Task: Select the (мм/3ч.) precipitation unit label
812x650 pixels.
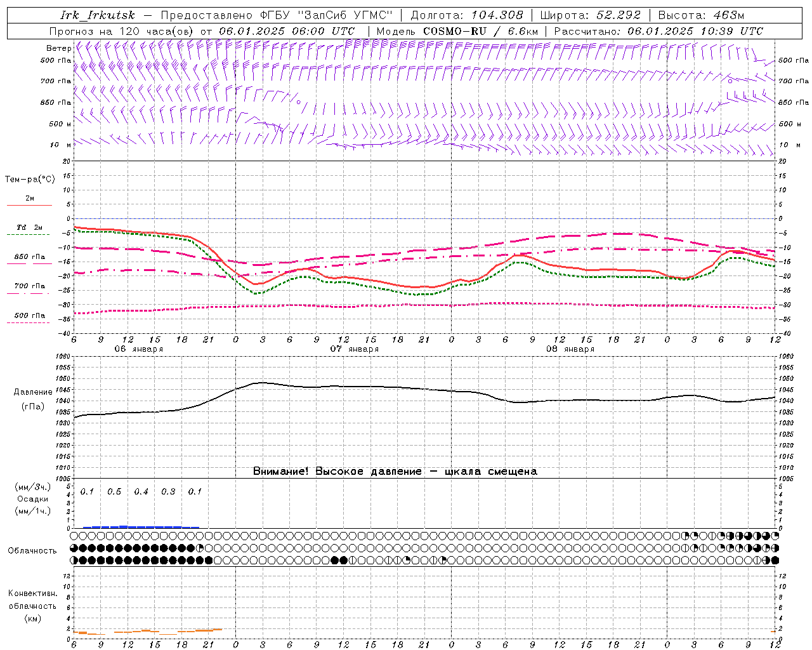Action: (x=33, y=487)
